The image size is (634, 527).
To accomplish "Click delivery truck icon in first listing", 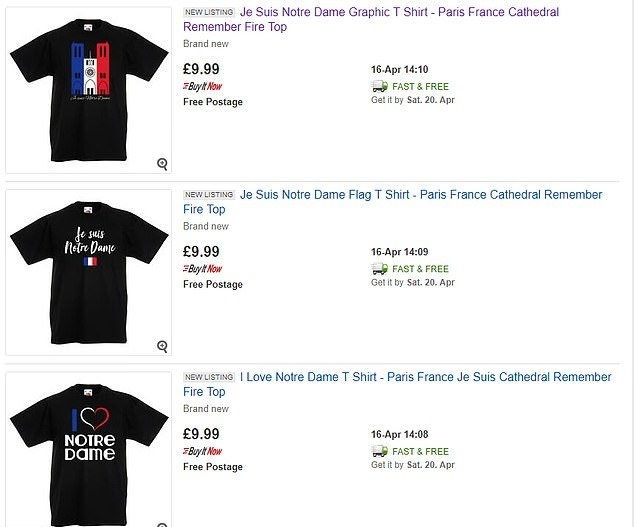I will pyautogui.click(x=379, y=86).
